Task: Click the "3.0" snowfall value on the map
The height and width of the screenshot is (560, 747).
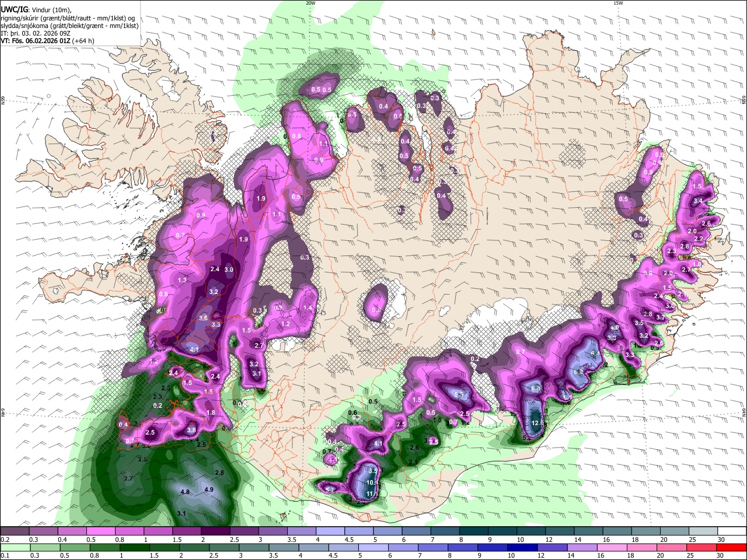Action: click(229, 269)
